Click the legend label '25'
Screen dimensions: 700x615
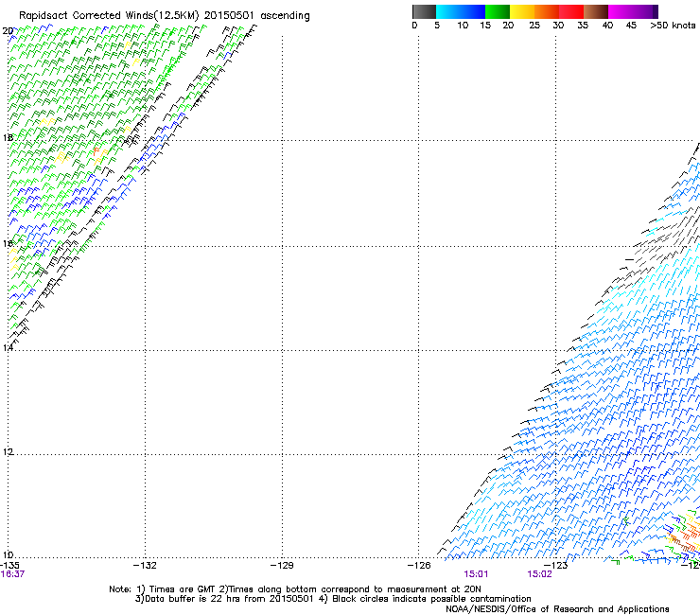click(534, 26)
